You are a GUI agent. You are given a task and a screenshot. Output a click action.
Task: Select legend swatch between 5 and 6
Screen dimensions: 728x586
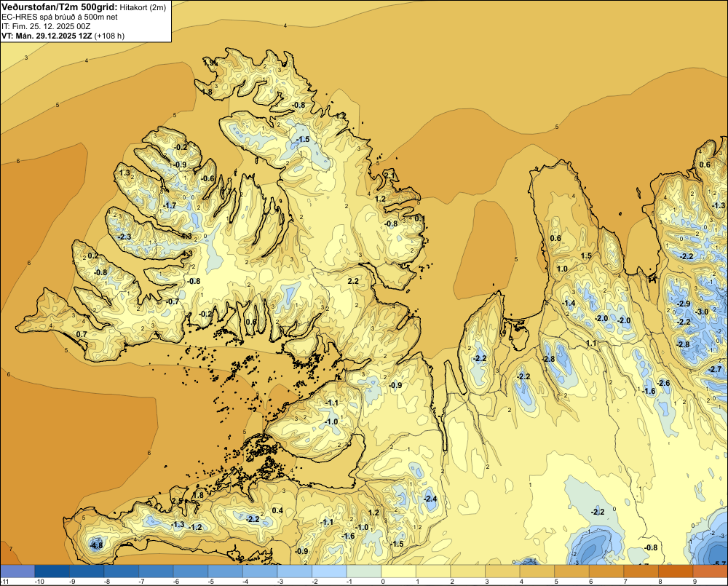point(572,571)
